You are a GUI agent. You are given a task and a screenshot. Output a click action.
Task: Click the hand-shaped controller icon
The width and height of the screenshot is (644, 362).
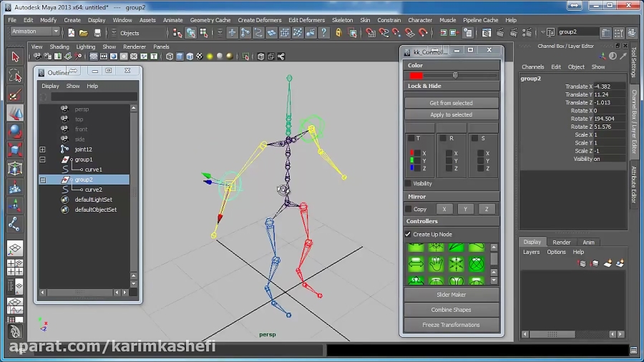(436, 264)
